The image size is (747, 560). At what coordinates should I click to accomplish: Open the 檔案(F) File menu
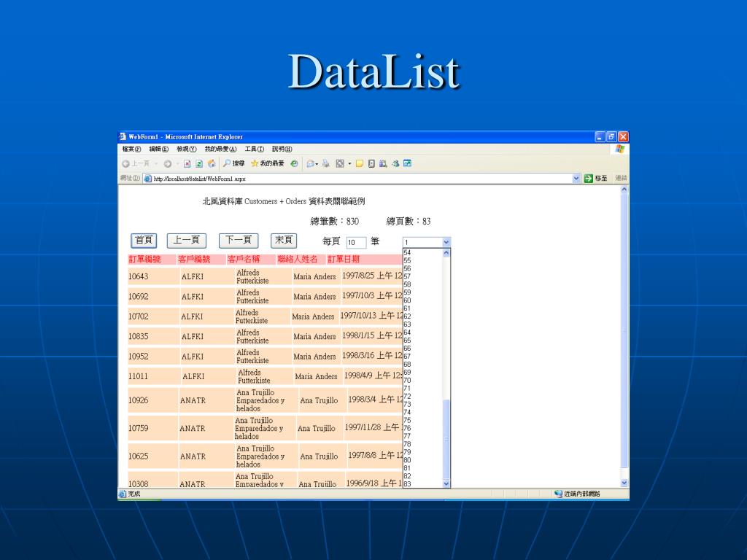[131, 149]
